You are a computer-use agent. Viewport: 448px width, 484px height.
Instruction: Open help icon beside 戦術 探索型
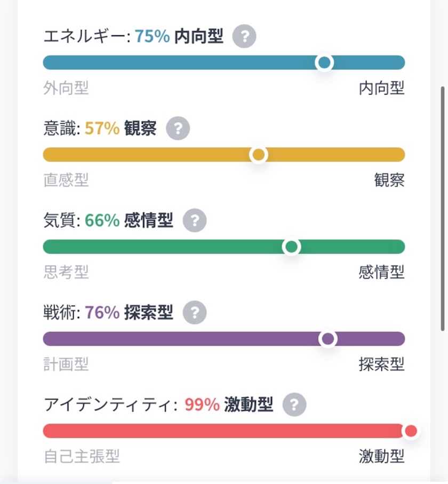click(194, 312)
